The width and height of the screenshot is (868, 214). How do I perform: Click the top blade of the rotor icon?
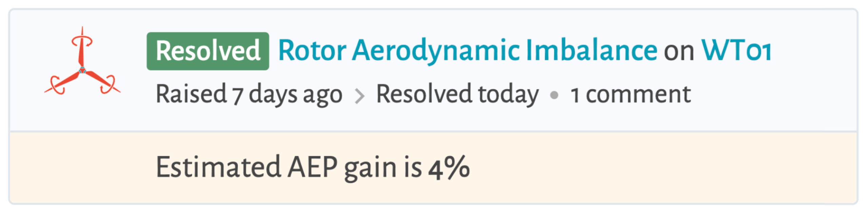pos(81,51)
